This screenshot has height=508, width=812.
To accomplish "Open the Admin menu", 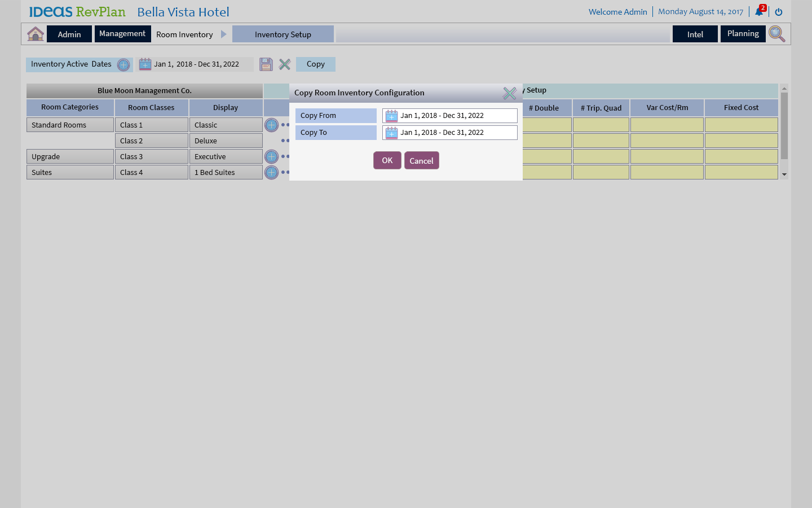I will [x=69, y=34].
